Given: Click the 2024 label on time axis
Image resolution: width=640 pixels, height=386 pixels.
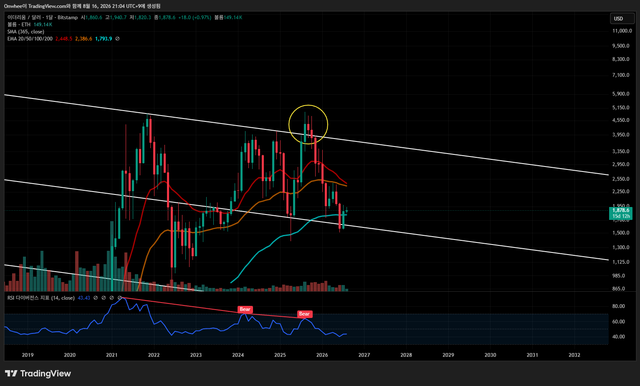Looking at the screenshot, I should (238, 355).
